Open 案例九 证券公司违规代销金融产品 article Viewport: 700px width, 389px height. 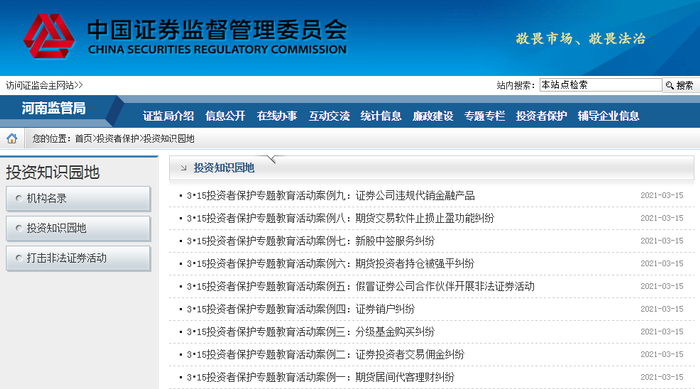point(330,196)
